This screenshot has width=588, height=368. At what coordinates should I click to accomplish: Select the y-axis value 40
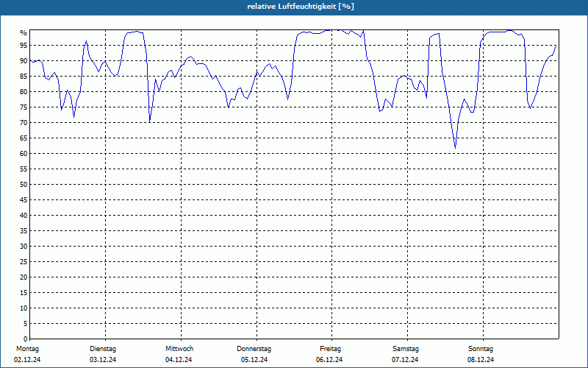(24, 216)
